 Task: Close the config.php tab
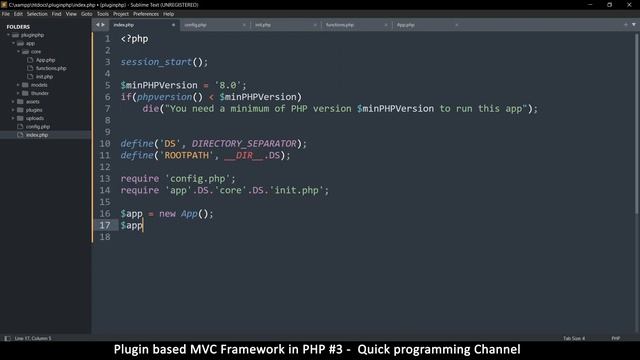(244, 25)
